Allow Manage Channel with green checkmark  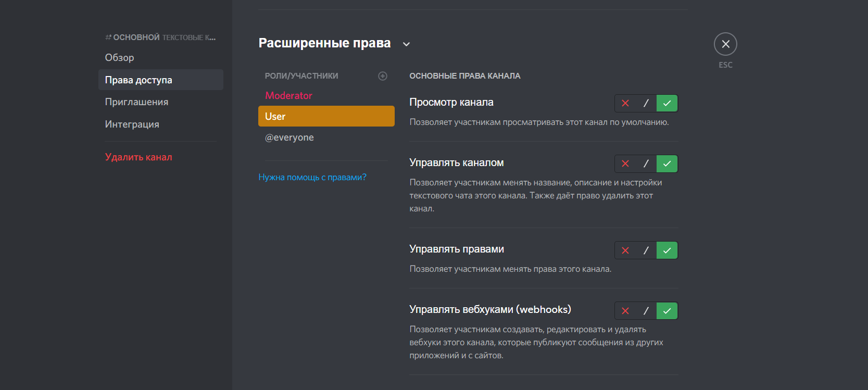click(667, 163)
